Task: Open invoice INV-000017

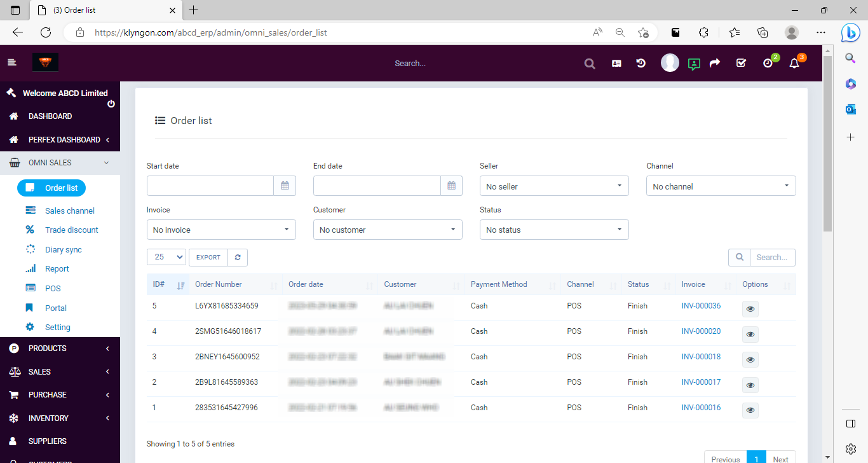Action: pos(701,382)
